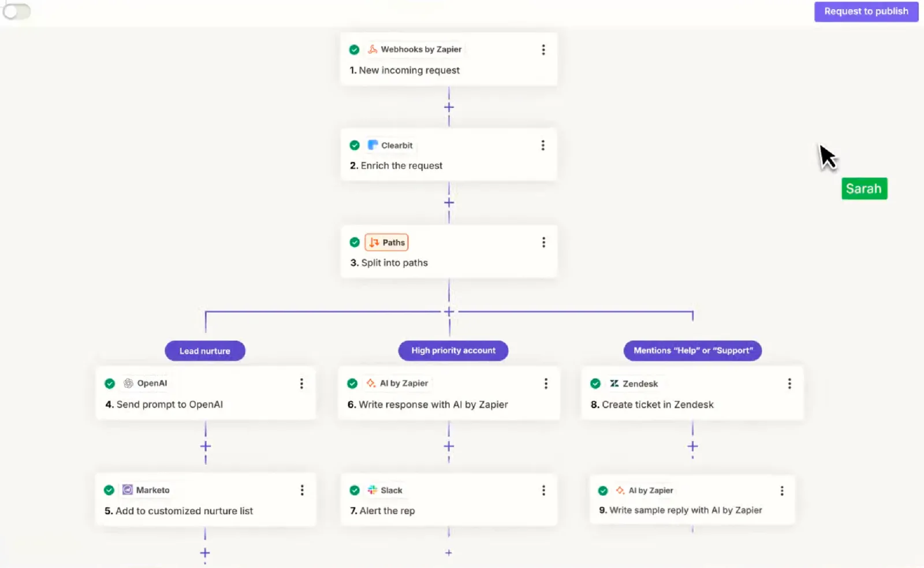Click green check on Alert the rep step
The height and width of the screenshot is (568, 924).
tap(355, 490)
